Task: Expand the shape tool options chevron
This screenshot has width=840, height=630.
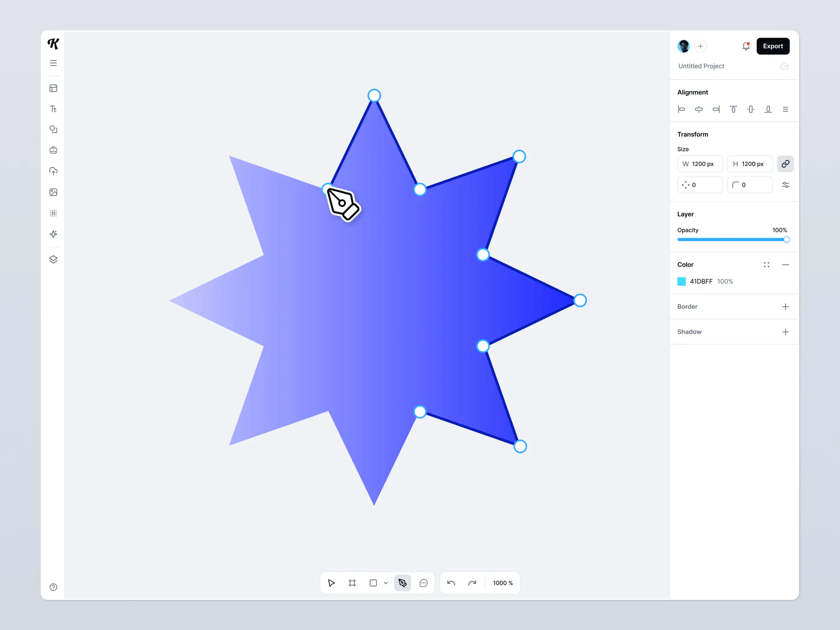Action: coord(386,583)
